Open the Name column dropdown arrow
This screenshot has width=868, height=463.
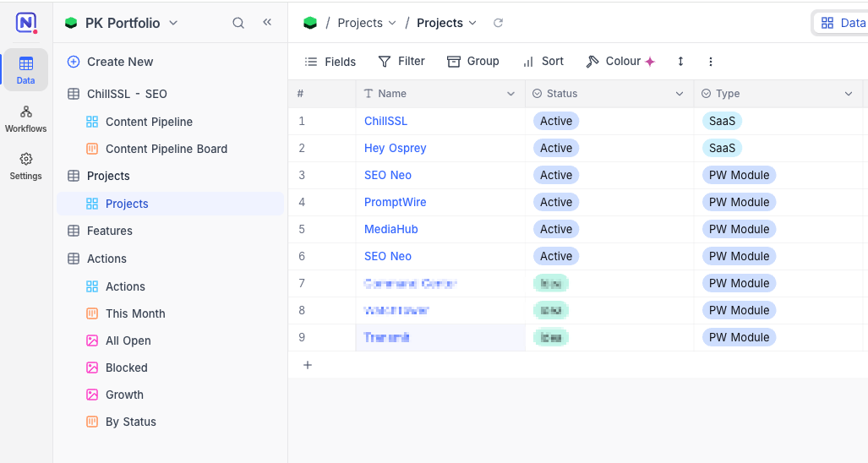pyautogui.click(x=511, y=94)
